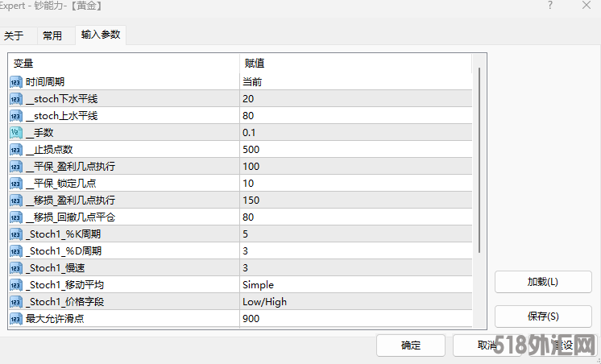Click the icon beside 最大允许滑点
The width and height of the screenshot is (601, 364).
(x=16, y=318)
